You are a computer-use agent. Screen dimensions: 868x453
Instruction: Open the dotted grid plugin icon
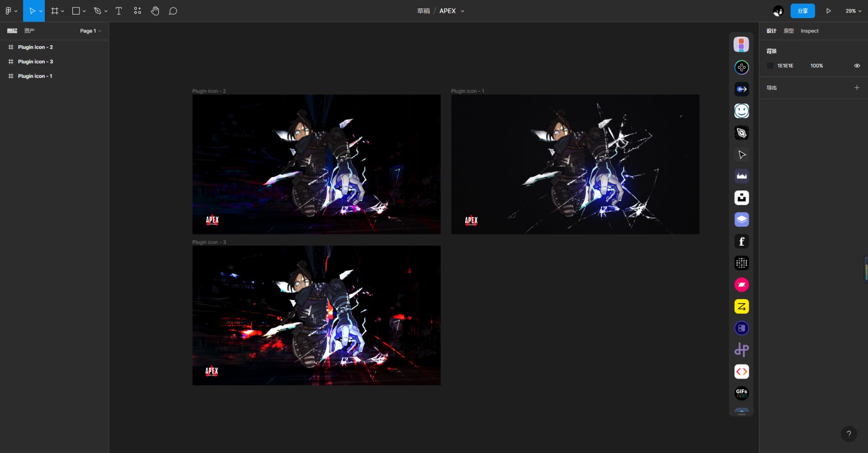[741, 263]
